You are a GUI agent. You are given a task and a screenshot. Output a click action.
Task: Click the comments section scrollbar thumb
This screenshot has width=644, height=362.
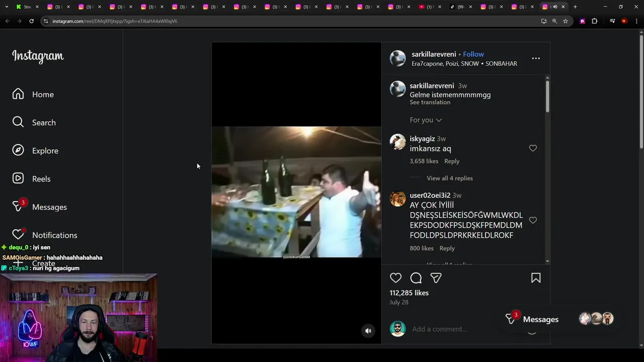[547, 96]
